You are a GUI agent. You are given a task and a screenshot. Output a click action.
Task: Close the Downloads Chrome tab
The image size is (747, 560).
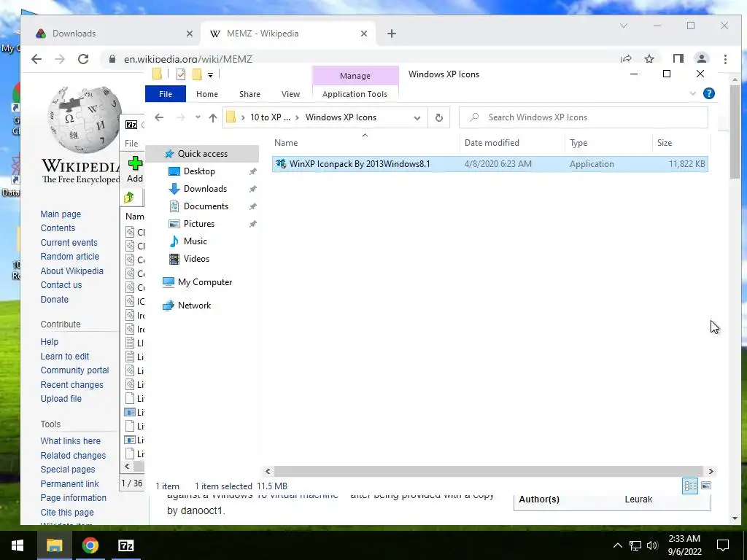click(190, 34)
